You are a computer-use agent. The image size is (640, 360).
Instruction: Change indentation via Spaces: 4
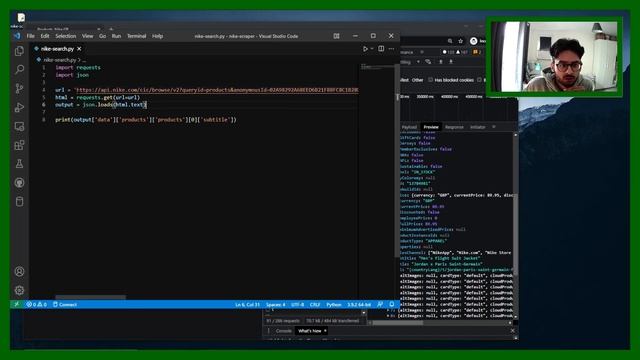point(276,304)
